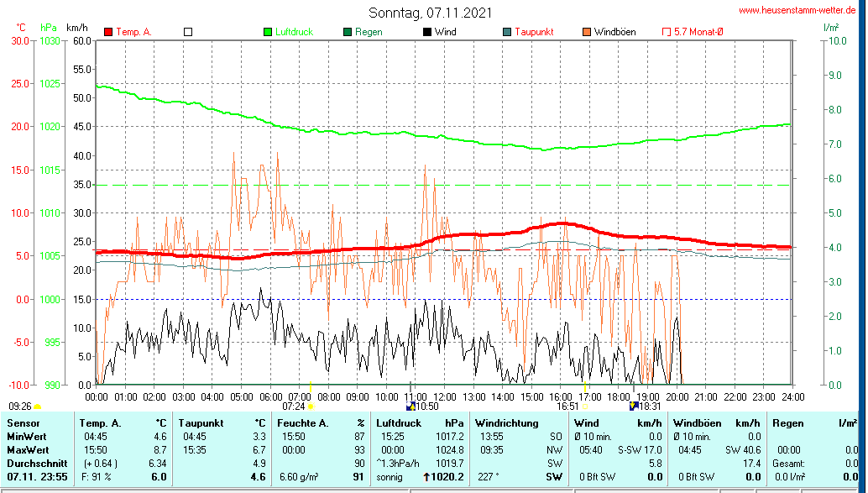The image size is (868, 493).
Task: Click the 12:00 time axis label
Action: (444, 397)
